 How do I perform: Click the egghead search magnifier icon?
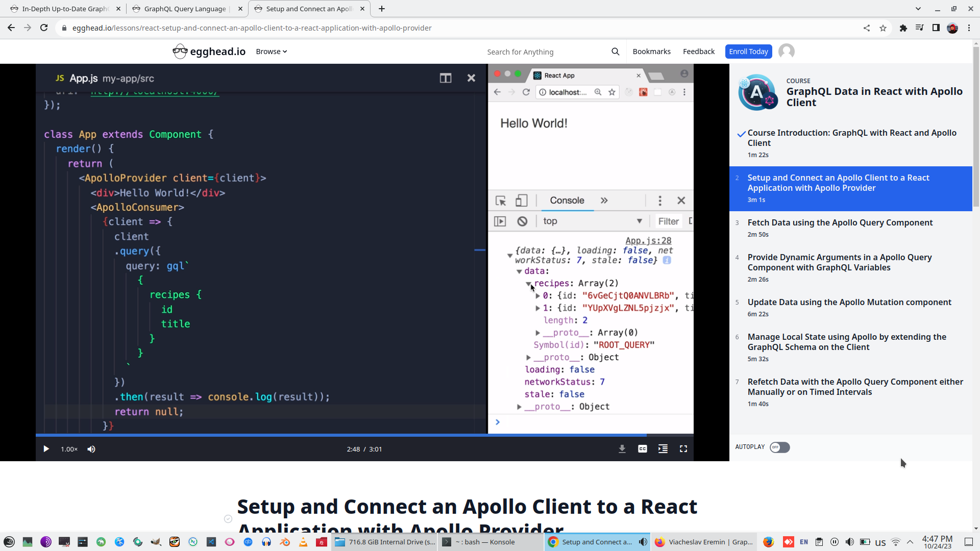click(615, 52)
